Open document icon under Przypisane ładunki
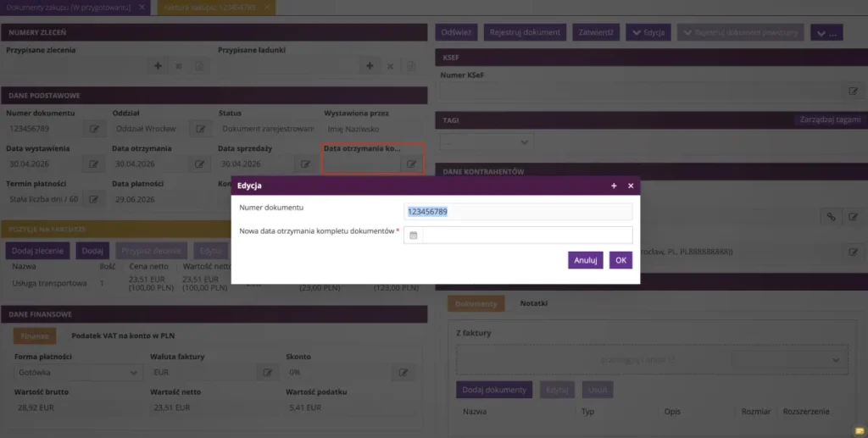The image size is (868, 438). point(411,66)
